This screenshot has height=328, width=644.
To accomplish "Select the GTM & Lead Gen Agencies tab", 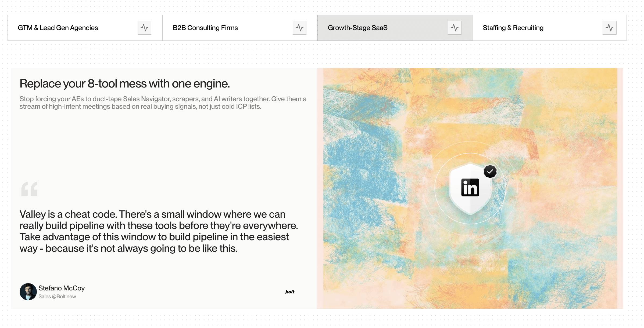I will 58,28.
